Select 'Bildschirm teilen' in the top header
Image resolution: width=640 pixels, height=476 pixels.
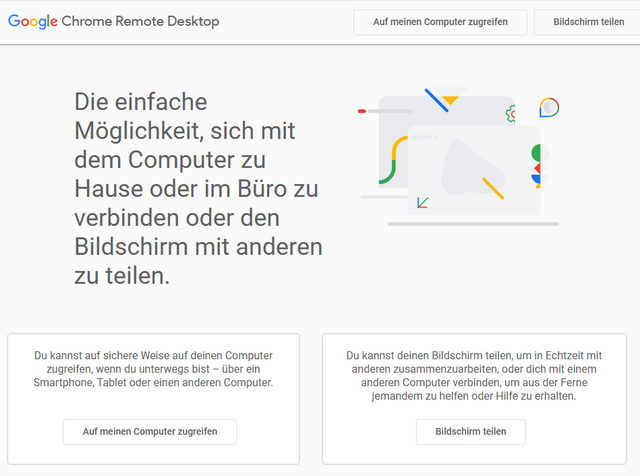coord(588,22)
